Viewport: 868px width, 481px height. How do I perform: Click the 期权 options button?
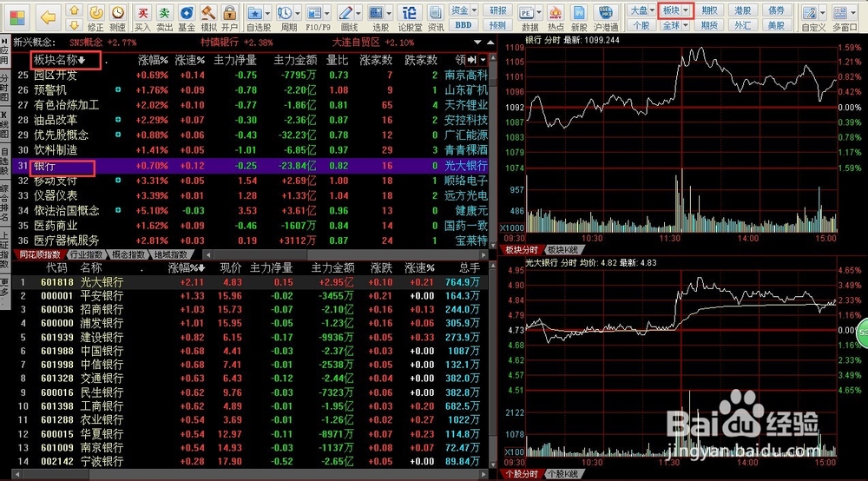[710, 10]
